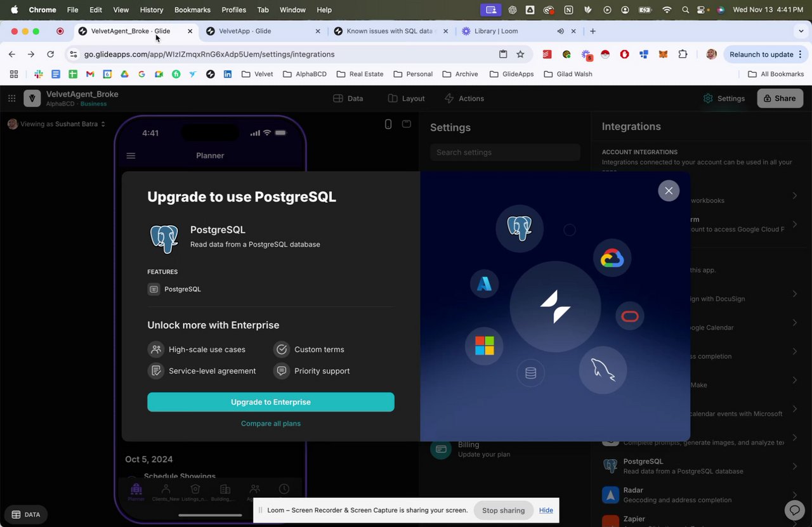Hide the Loom sharing bar
812x527 pixels.
(546, 511)
